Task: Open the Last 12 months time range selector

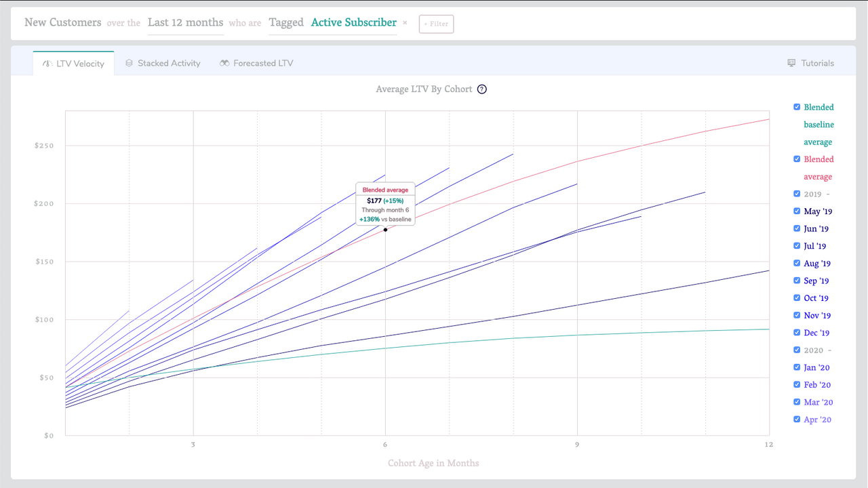Action: tap(185, 21)
